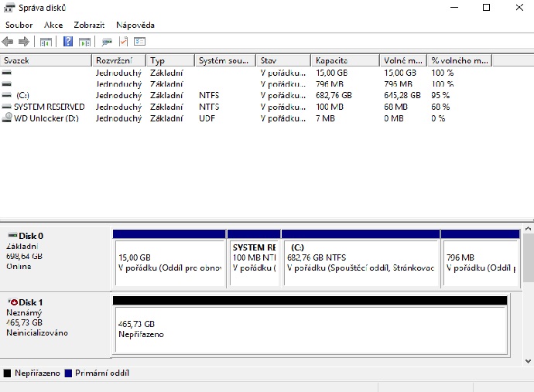Select the SYSTEM RESERVED partition block on Disk 0
The height and width of the screenshot is (392, 534).
[254, 259]
